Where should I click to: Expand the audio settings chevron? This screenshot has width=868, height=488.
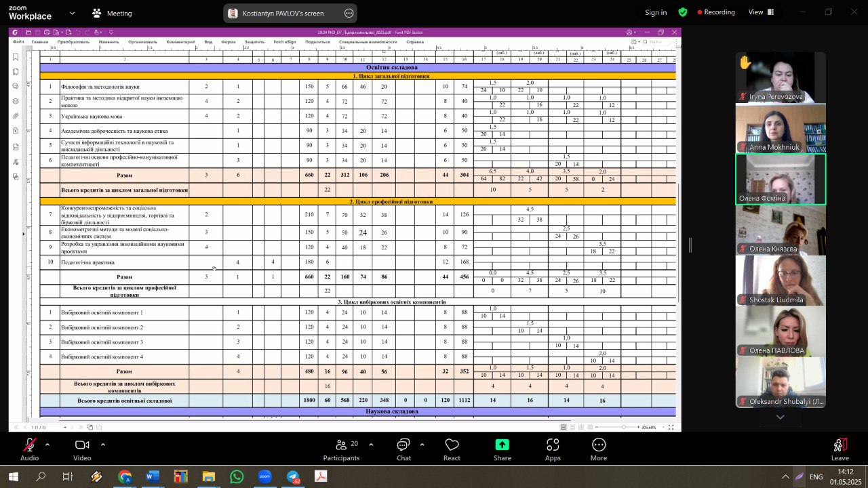coord(47,445)
